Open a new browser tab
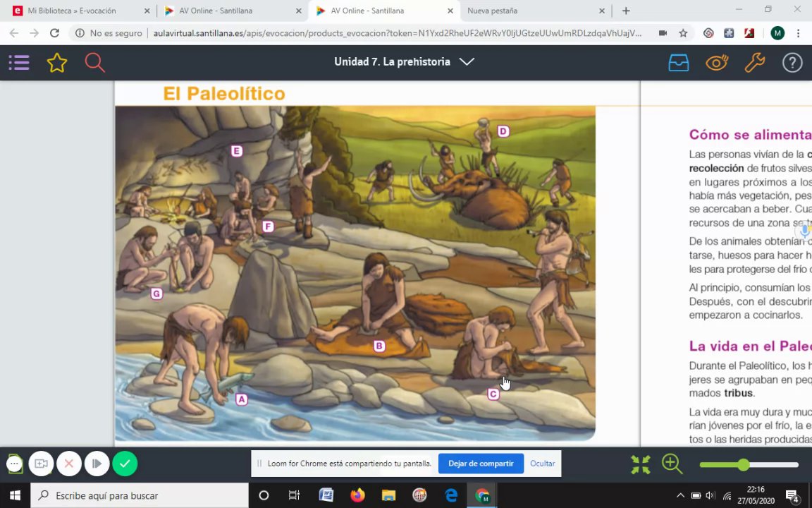812x508 pixels. (x=626, y=11)
